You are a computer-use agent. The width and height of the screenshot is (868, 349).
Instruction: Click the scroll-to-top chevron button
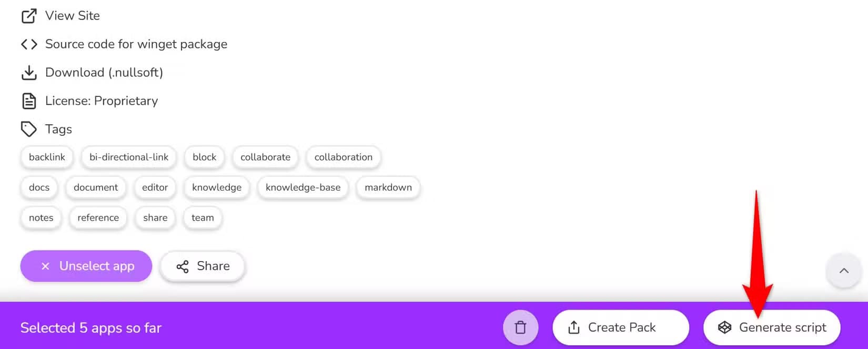[x=844, y=271]
